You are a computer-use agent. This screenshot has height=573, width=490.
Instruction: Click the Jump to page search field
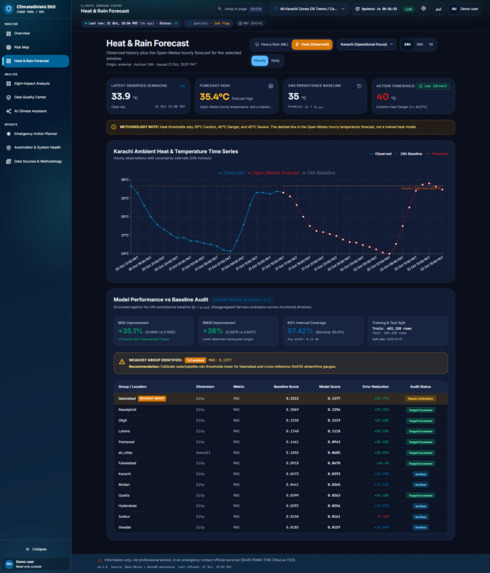[240, 9]
